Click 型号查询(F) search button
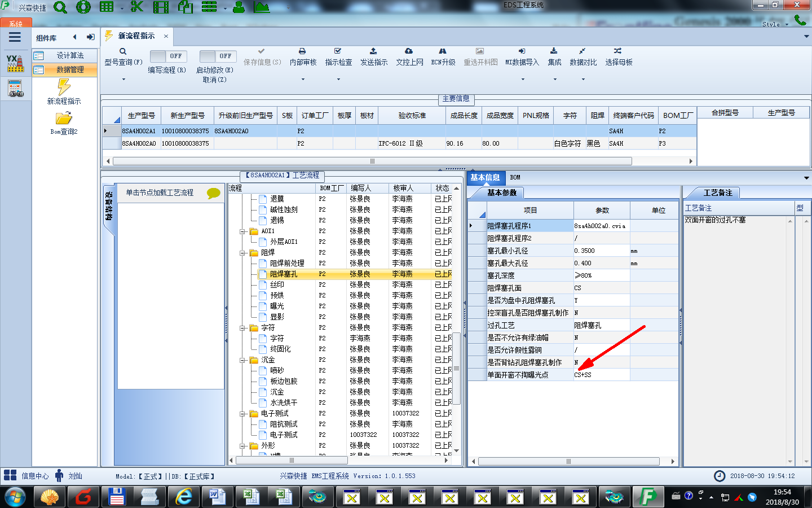812x508 pixels. pyautogui.click(x=123, y=58)
